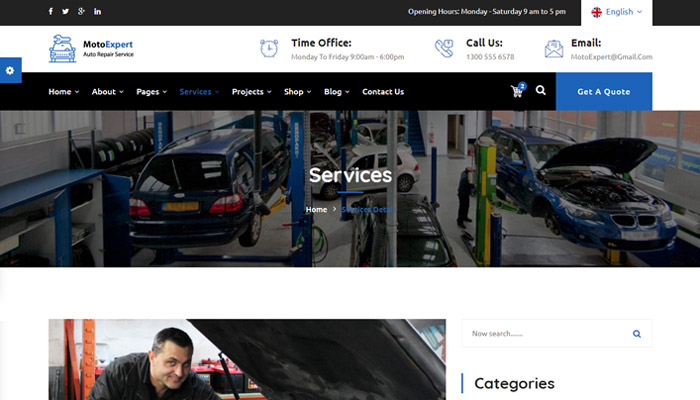This screenshot has height=400, width=700.
Task: Open the English language dropdown
Action: (x=616, y=12)
